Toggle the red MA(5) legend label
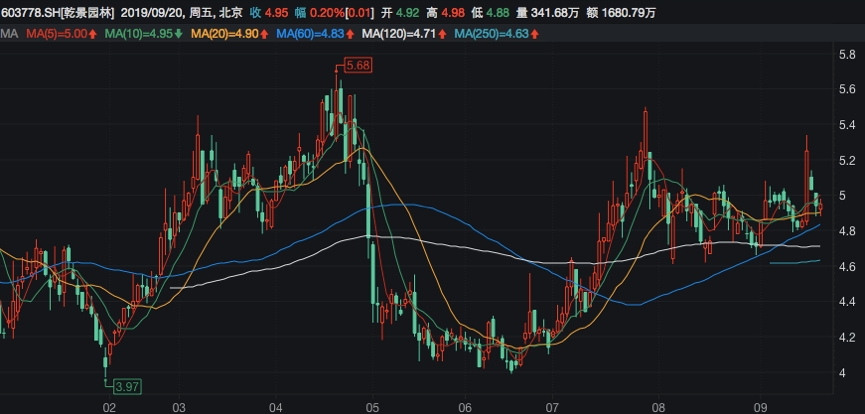Viewport: 865px width, 414px height. click(x=56, y=35)
